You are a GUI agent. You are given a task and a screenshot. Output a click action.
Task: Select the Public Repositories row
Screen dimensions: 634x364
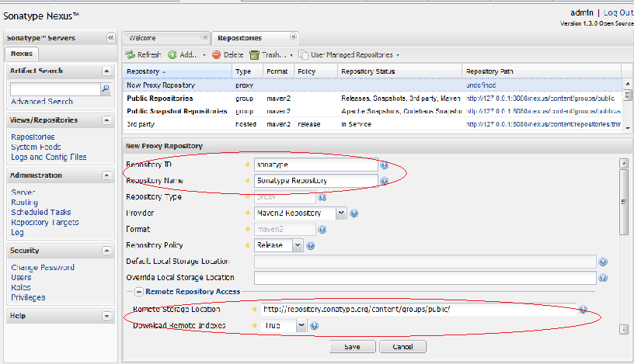tap(372, 98)
